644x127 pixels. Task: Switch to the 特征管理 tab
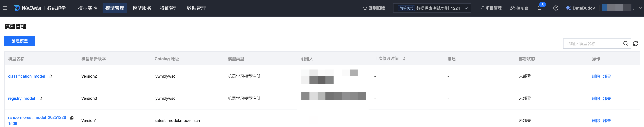pos(169,8)
